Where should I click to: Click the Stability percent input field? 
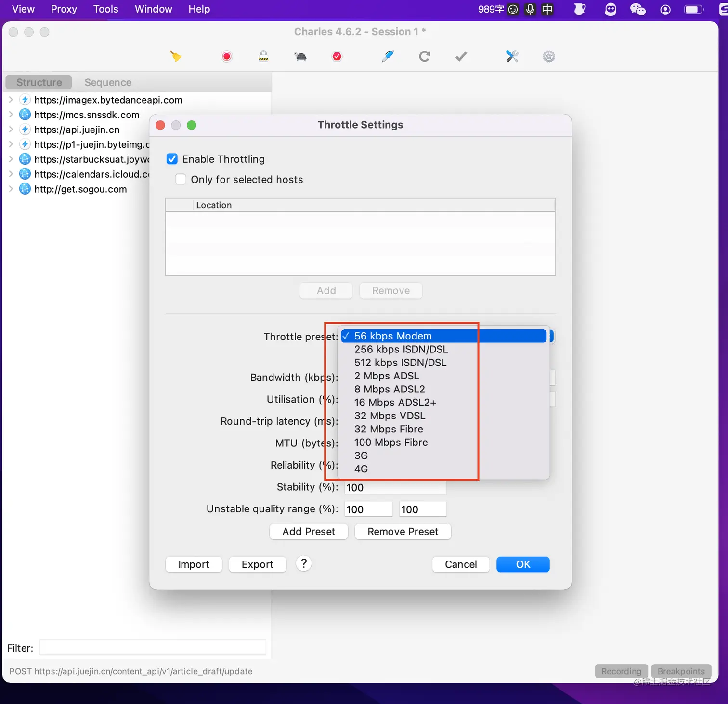point(395,487)
